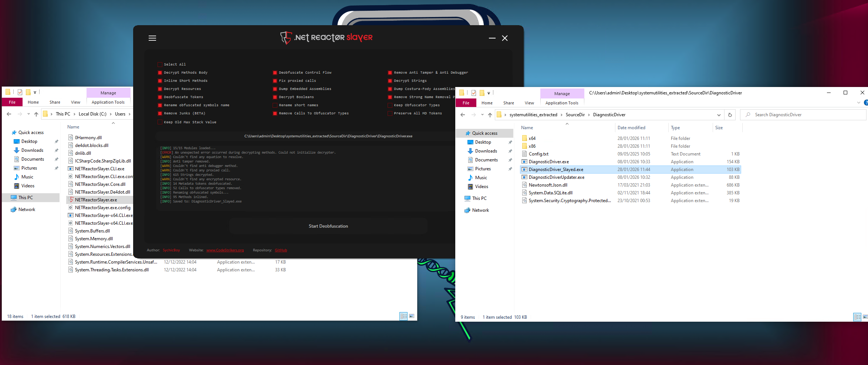Click up-folder arrow in left explorer window
Image resolution: width=868 pixels, height=365 pixels.
pyautogui.click(x=36, y=114)
